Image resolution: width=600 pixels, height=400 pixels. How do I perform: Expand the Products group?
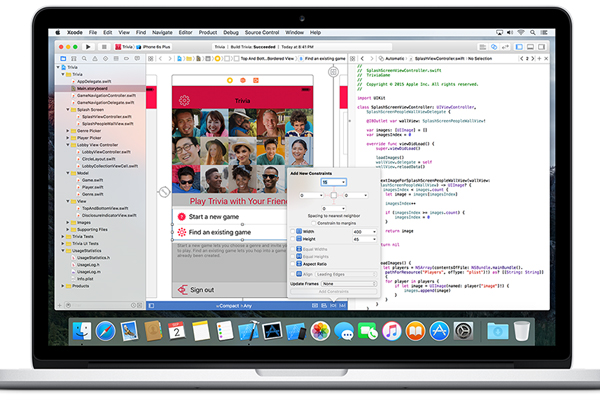point(63,286)
